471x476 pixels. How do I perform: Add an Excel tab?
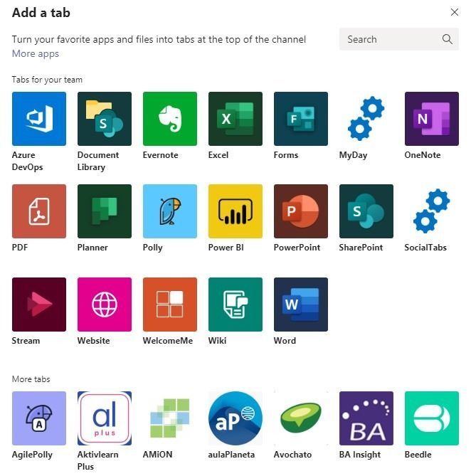pyautogui.click(x=235, y=119)
